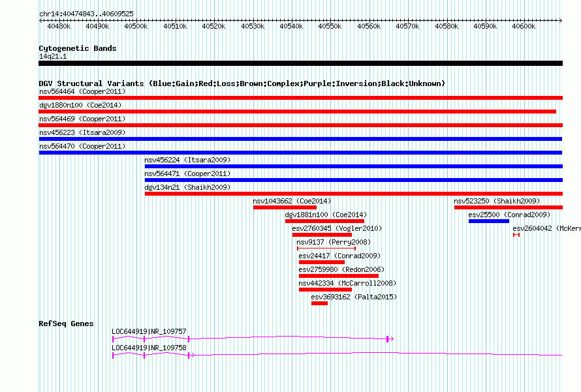Click the chr14:40474843..40609525 coordinate label
The image size is (581, 392).
click(x=86, y=14)
